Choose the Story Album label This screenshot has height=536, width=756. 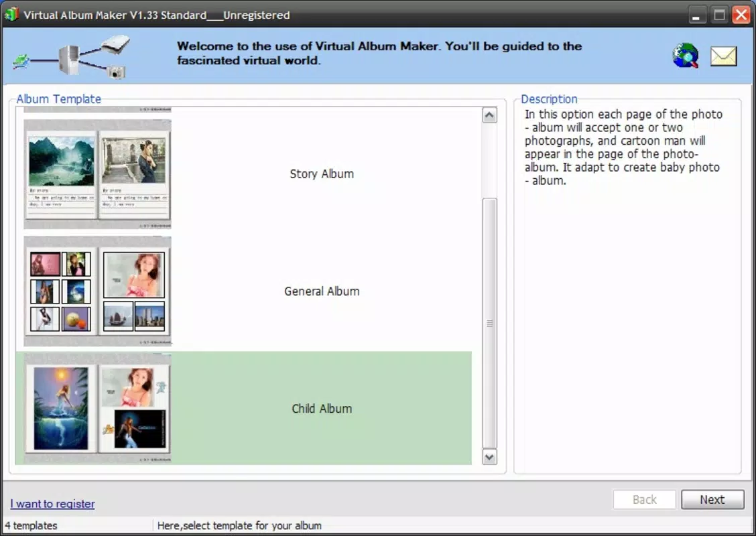322,174
